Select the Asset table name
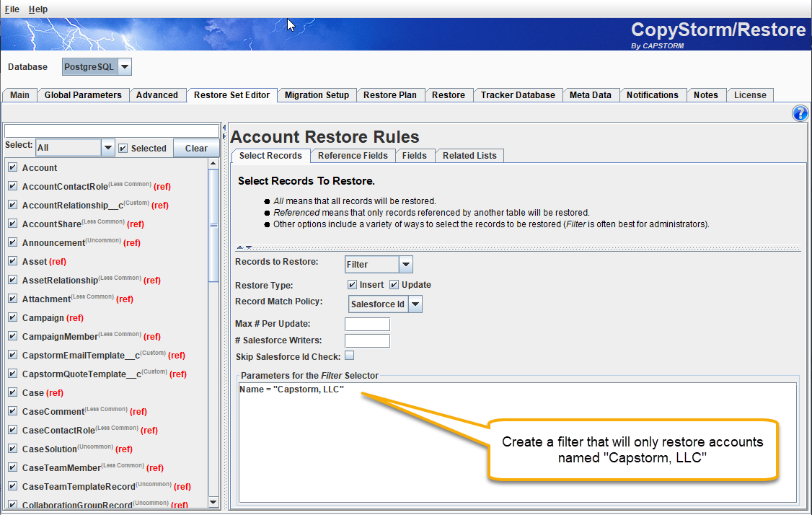The image size is (812, 515). [x=34, y=262]
